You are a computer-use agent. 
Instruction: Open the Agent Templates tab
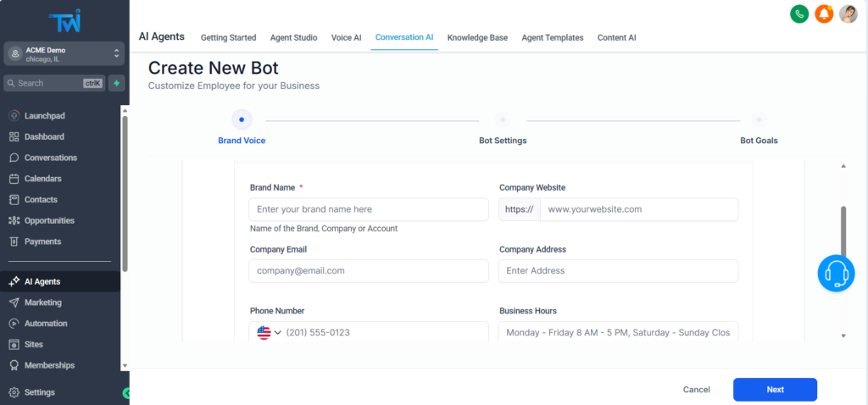click(x=553, y=37)
